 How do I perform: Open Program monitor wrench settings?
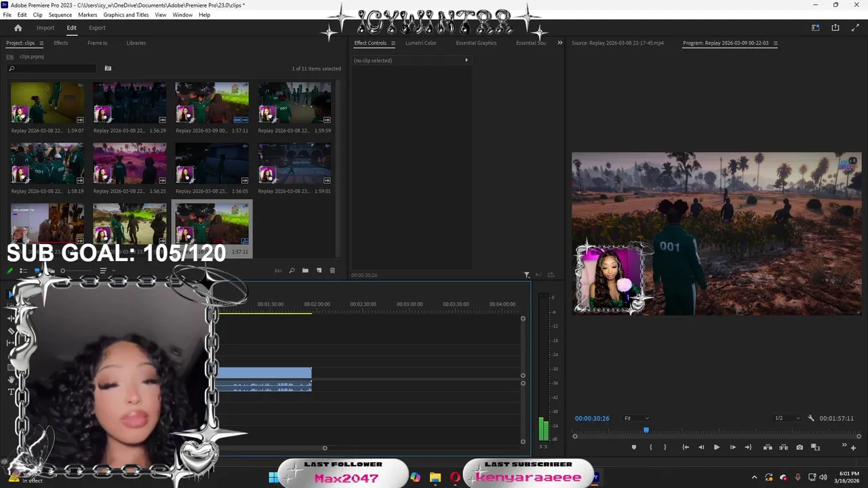point(811,418)
